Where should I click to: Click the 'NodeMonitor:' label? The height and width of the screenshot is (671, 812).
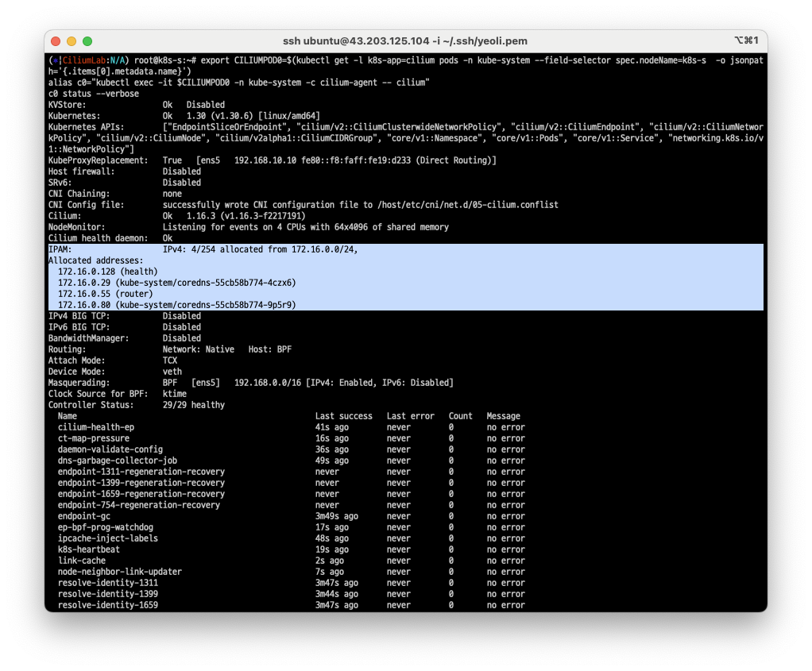point(76,227)
